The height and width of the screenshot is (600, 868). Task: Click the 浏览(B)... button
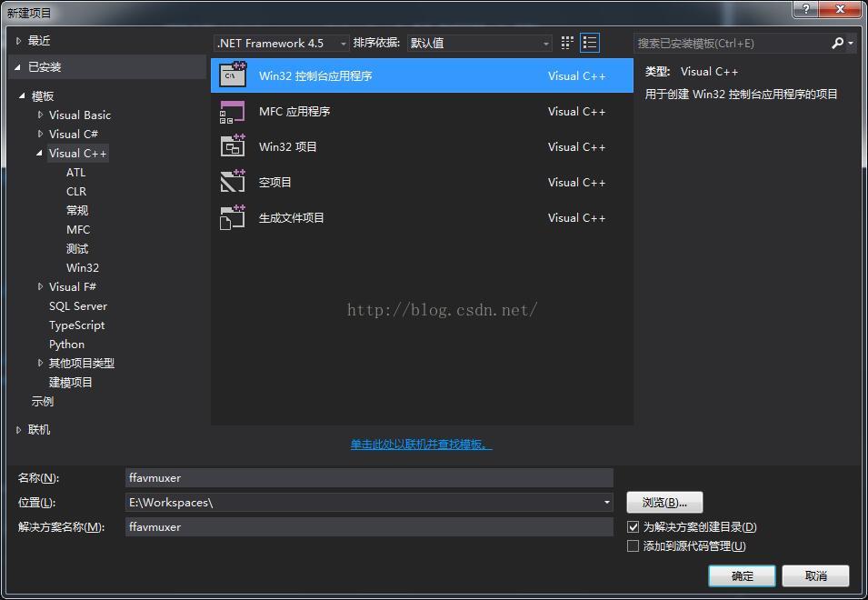click(x=664, y=502)
